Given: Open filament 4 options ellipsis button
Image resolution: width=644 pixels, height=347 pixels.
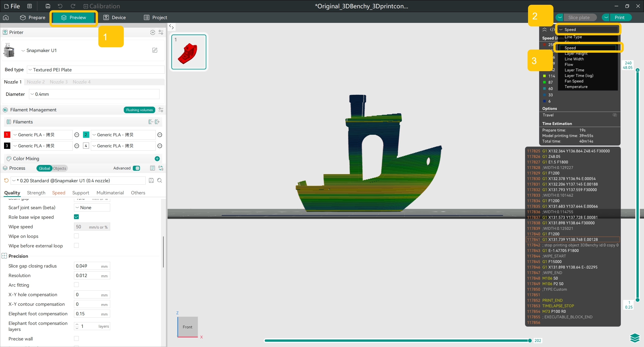Looking at the screenshot, I should (x=159, y=146).
